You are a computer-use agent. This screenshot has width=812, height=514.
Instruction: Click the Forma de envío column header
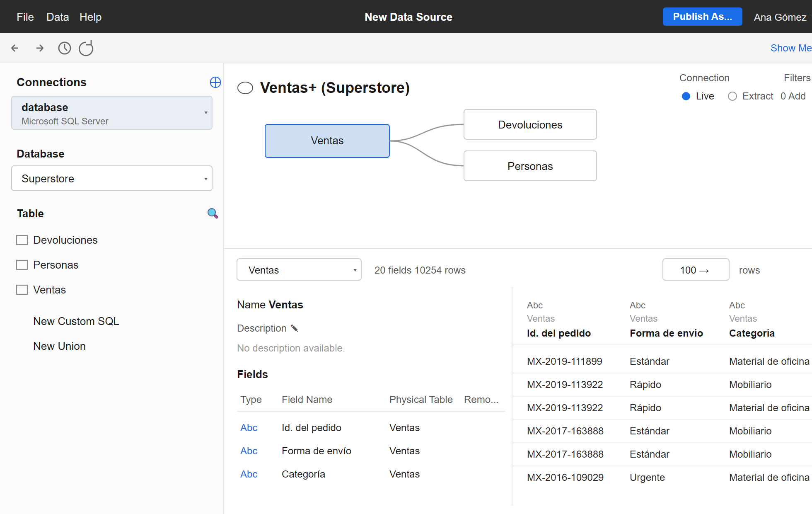point(666,333)
